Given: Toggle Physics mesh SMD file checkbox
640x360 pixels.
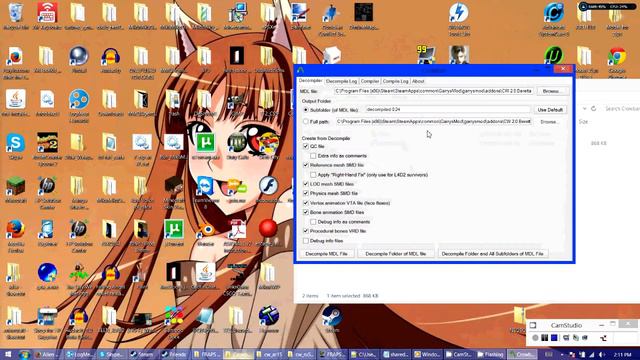Looking at the screenshot, I should click(306, 193).
